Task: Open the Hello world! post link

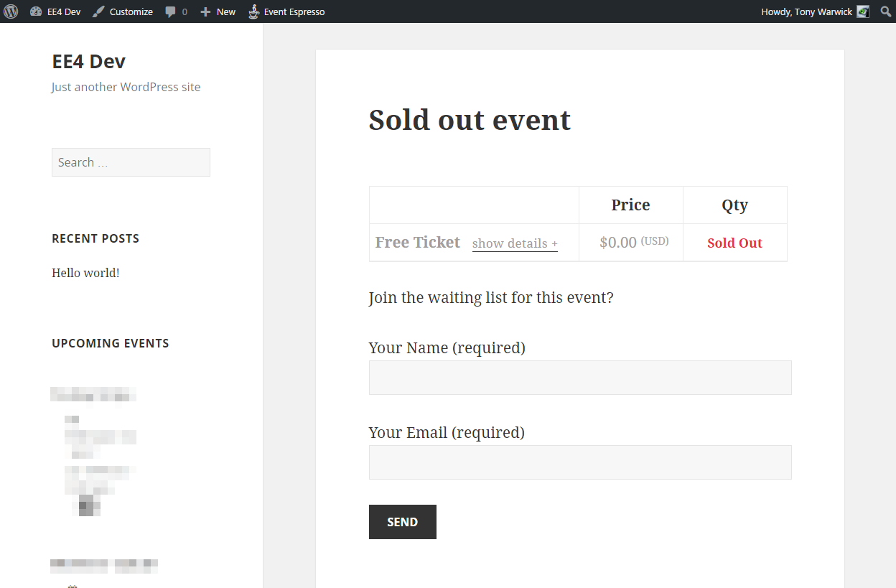Action: tap(85, 273)
